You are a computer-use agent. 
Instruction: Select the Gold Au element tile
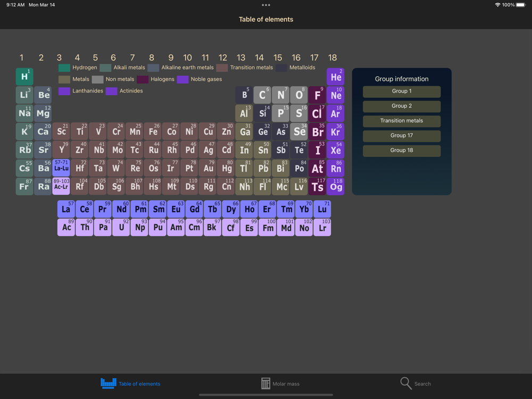207,168
